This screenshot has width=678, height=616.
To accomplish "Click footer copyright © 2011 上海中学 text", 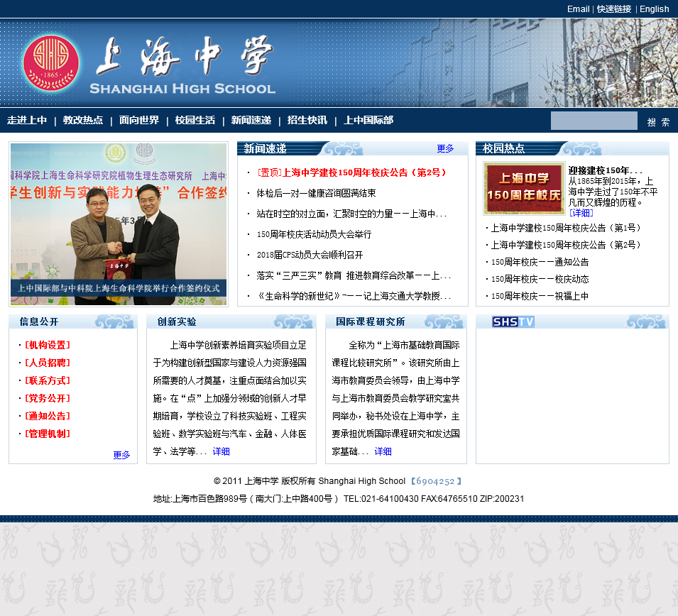I will tap(310, 481).
